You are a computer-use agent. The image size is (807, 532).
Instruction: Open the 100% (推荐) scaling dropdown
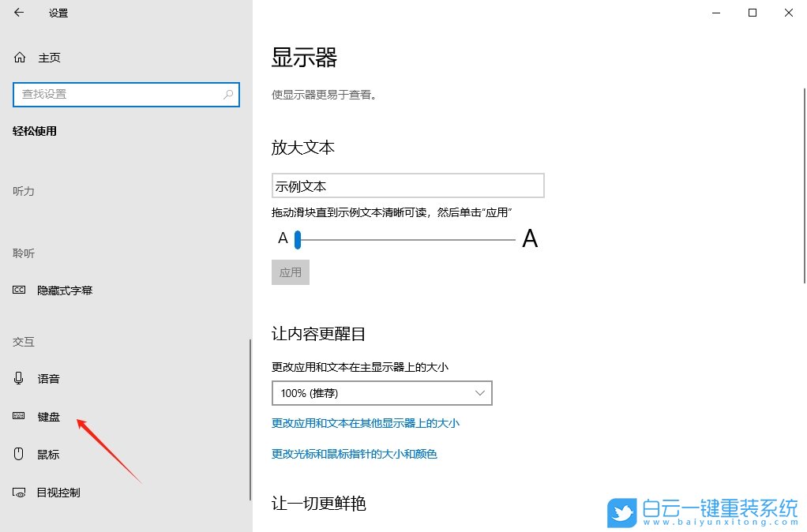point(382,392)
